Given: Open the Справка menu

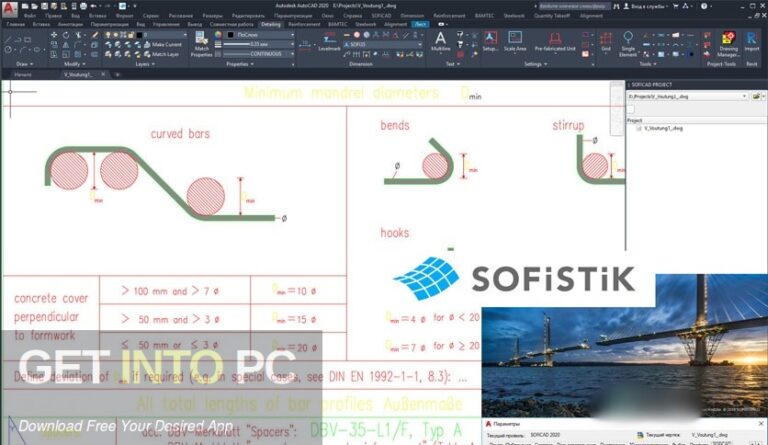Looking at the screenshot, I should pyautogui.click(x=352, y=16).
